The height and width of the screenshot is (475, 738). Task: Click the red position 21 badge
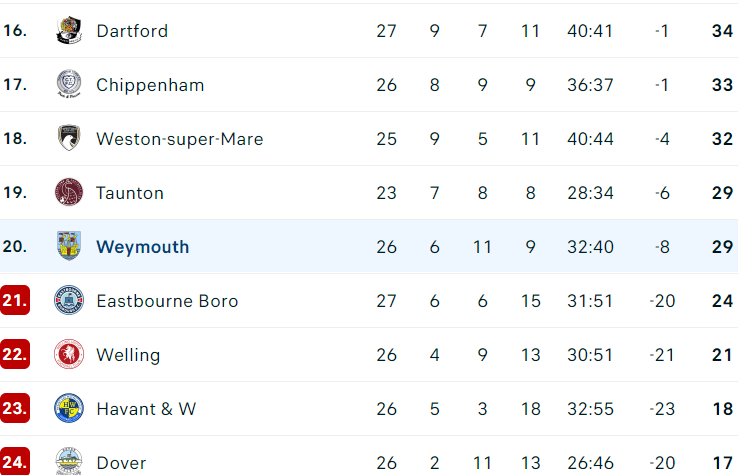[x=15, y=301]
